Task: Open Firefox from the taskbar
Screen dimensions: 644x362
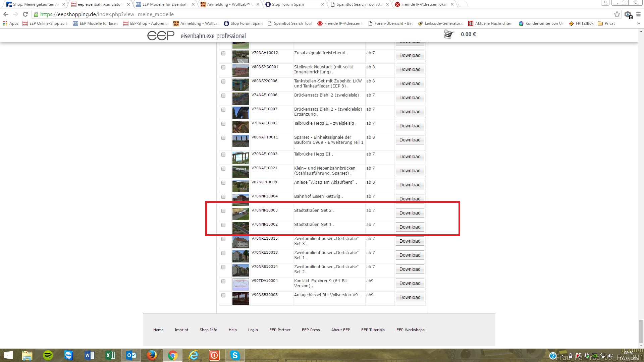Action: coord(152,355)
